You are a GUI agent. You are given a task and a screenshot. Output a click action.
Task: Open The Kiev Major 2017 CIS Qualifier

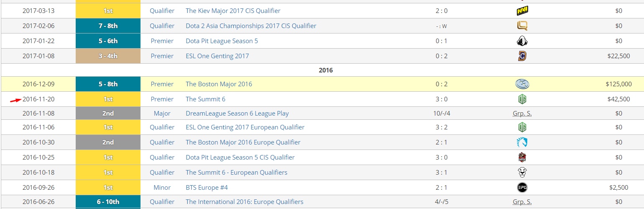[233, 11]
